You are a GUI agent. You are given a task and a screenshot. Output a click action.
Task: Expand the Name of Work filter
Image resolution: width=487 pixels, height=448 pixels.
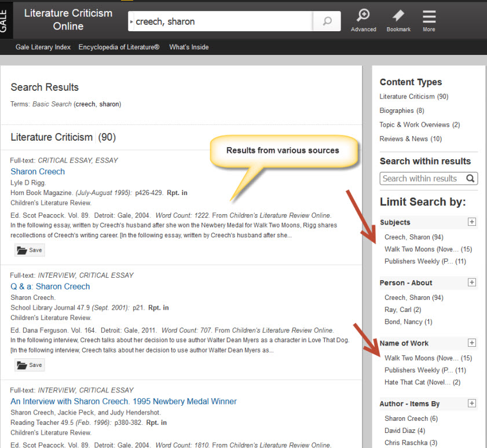coord(472,343)
